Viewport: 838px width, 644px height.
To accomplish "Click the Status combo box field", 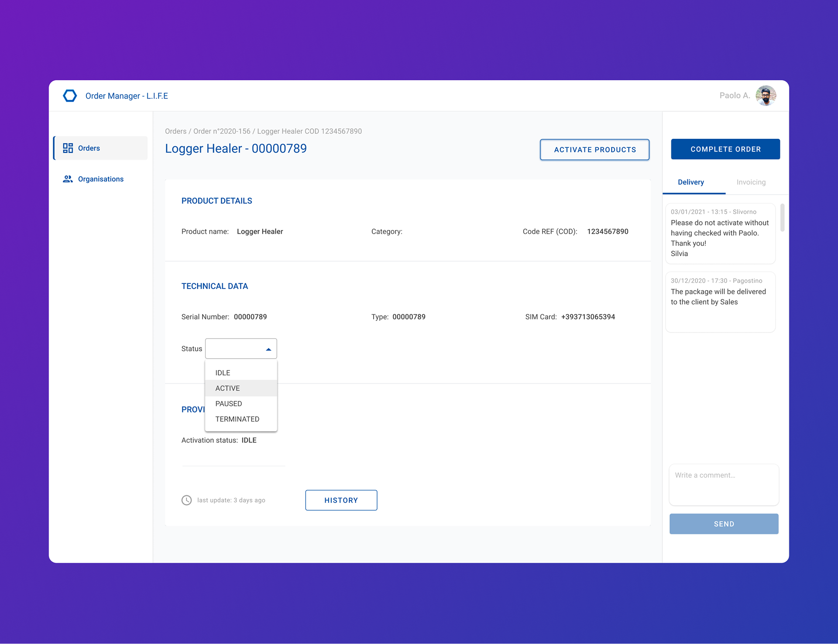I will 241,349.
